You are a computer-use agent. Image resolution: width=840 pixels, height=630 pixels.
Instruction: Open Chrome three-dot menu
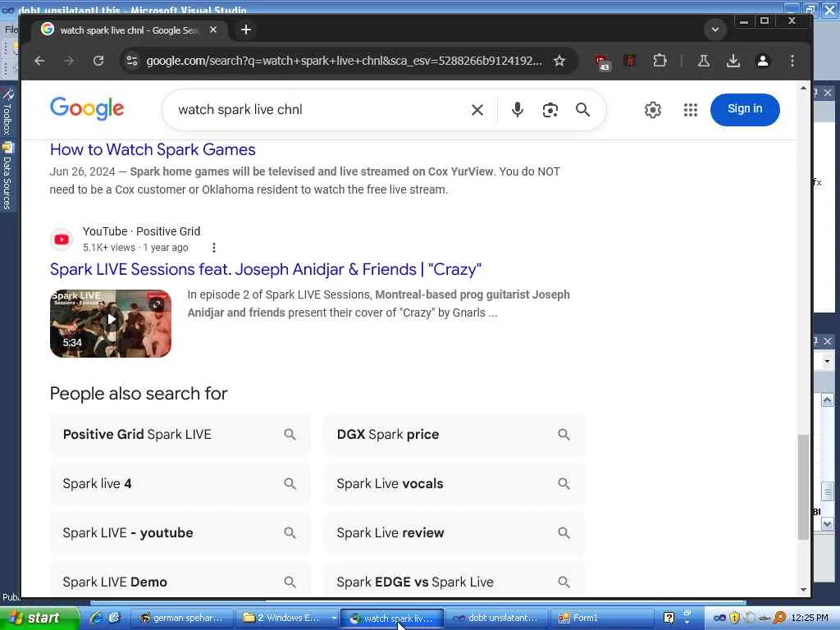tap(792, 61)
